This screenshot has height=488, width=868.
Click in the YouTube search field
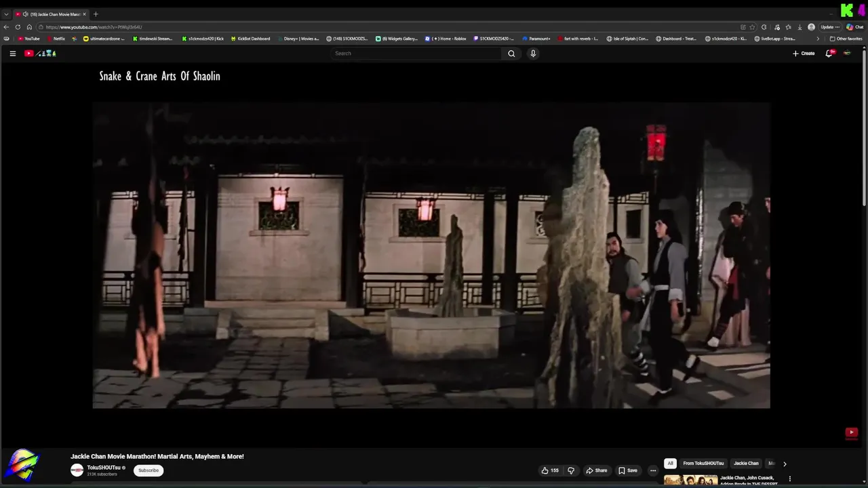[417, 54]
